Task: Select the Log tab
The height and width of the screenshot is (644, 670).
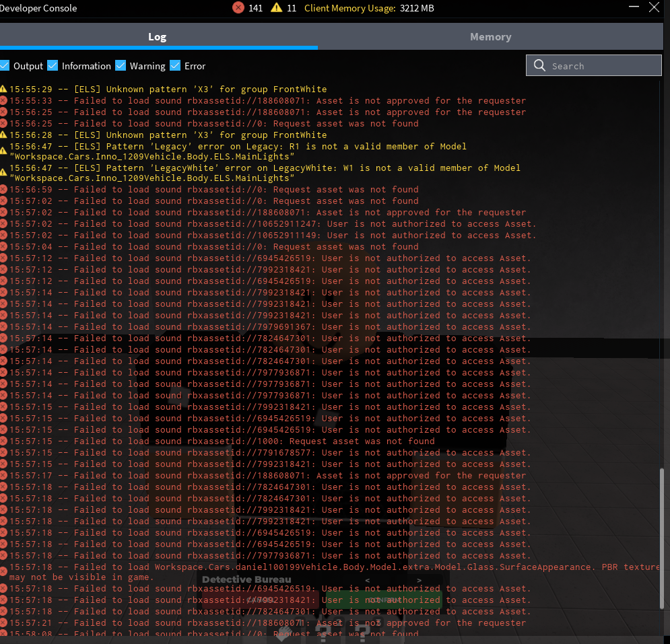Action: pyautogui.click(x=157, y=37)
